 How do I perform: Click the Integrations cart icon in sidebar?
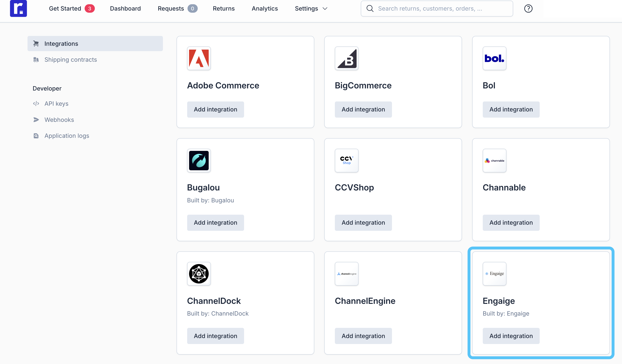36,44
